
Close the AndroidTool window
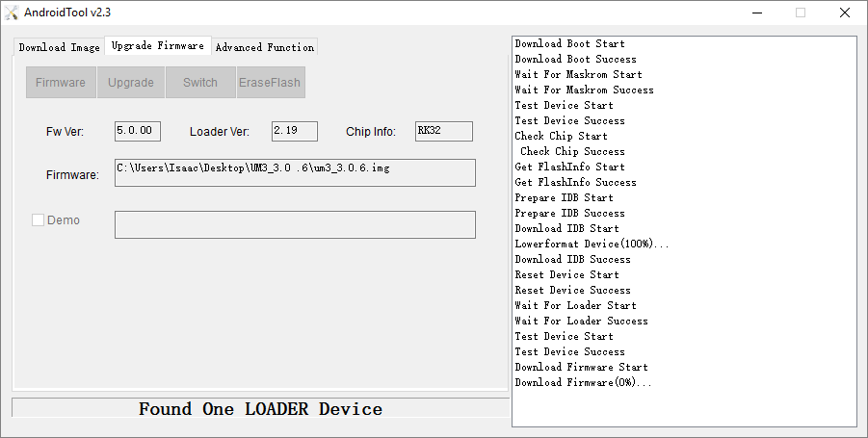(x=845, y=13)
